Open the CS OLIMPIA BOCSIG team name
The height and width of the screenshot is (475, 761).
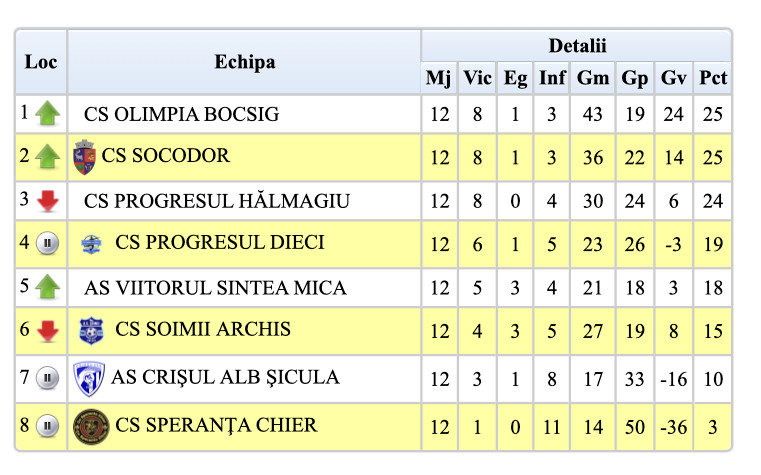181,114
